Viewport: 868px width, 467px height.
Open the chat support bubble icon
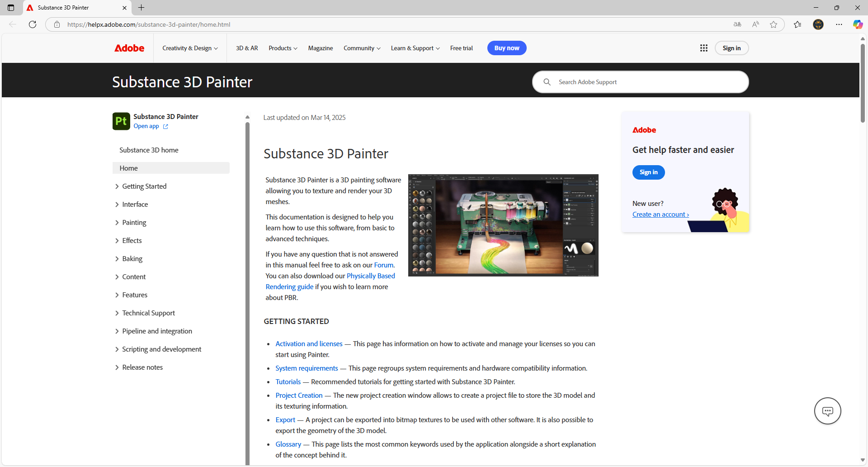tap(827, 411)
